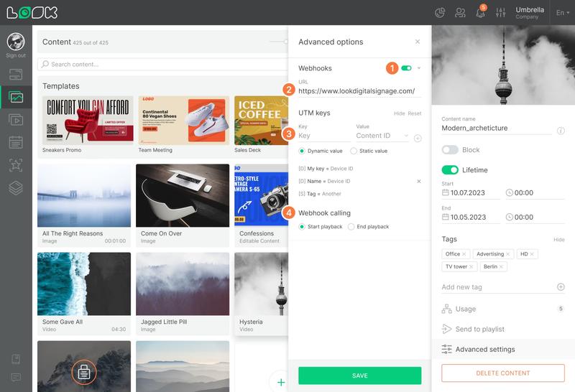Click Hide next to UTM keys
Viewport: 575px width, 392px height.
point(400,113)
